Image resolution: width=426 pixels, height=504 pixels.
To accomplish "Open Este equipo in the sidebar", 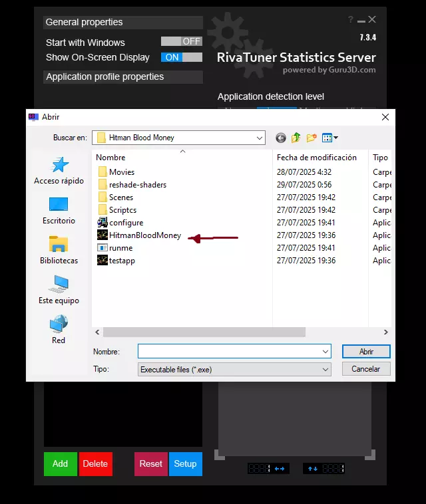I will pos(59,291).
